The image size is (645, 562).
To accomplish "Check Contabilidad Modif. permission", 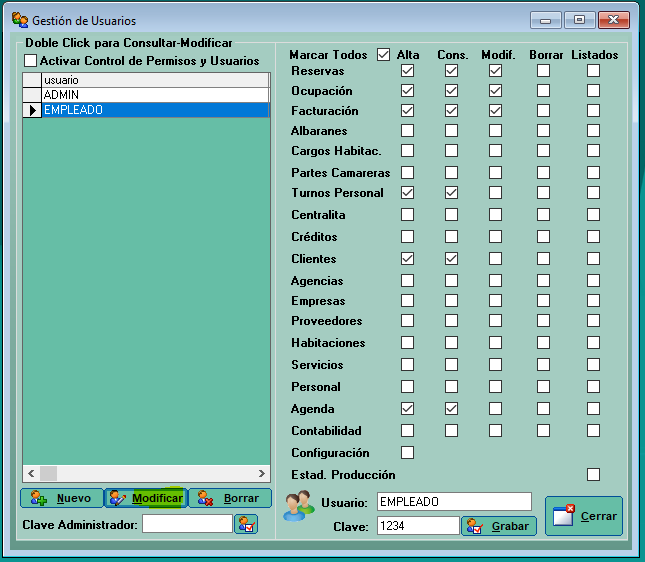I will click(495, 430).
